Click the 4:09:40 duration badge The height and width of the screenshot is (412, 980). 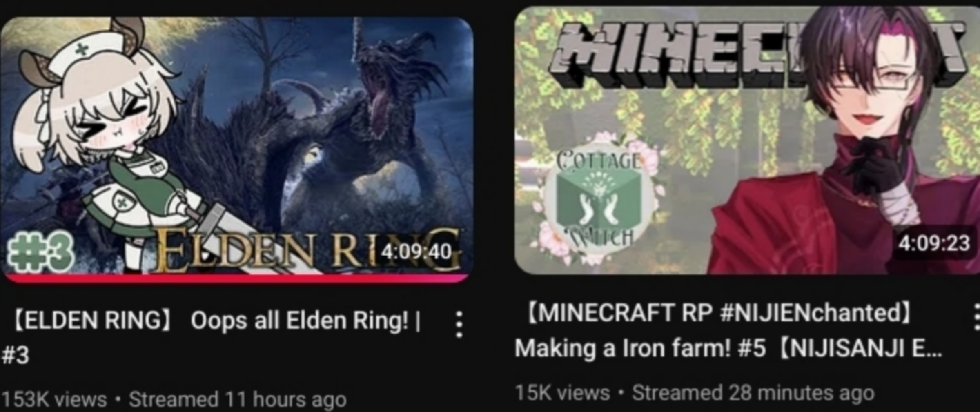[x=416, y=252]
